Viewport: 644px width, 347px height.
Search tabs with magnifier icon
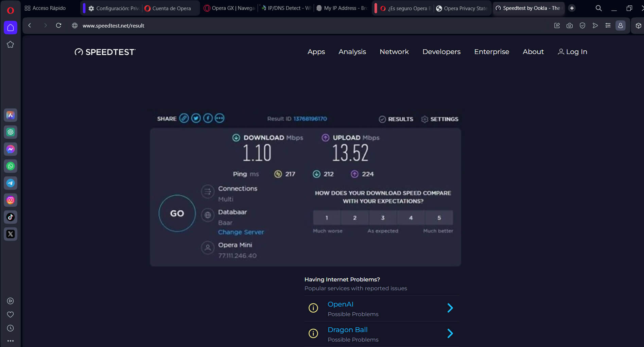pyautogui.click(x=599, y=8)
